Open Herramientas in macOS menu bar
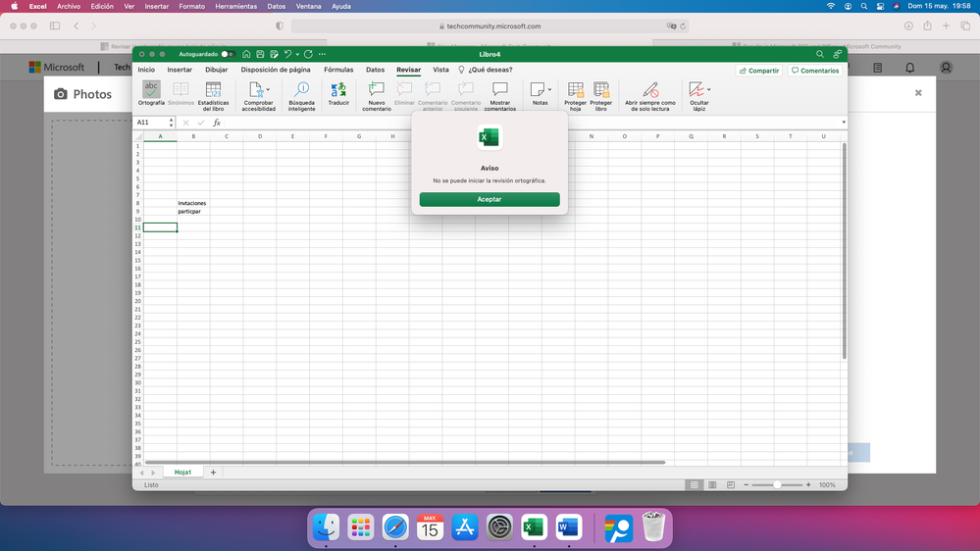 coord(235,6)
